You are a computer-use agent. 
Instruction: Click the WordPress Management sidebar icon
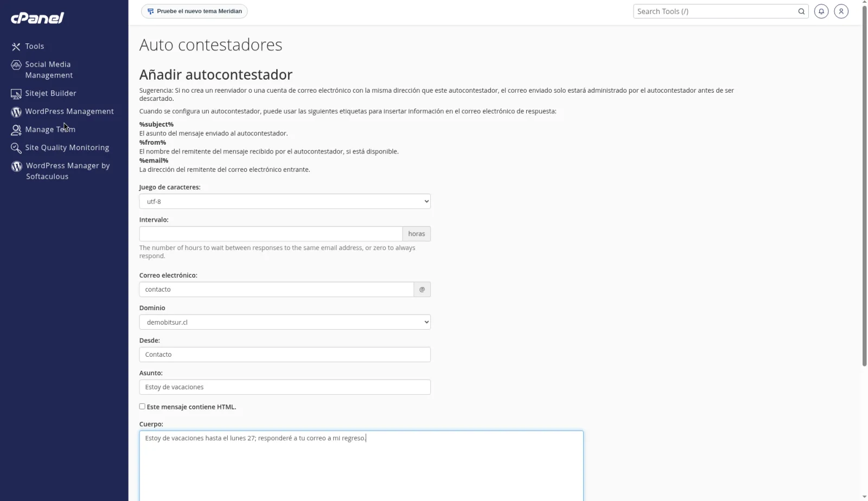(x=16, y=112)
